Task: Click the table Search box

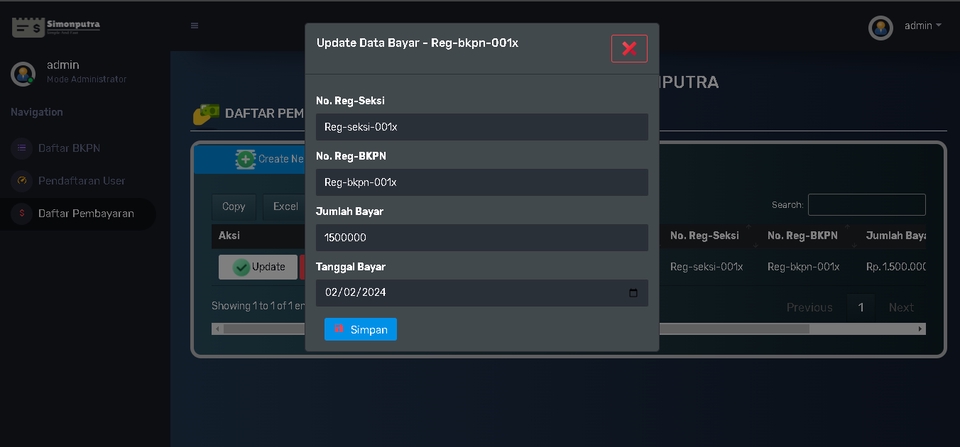Action: coord(866,205)
